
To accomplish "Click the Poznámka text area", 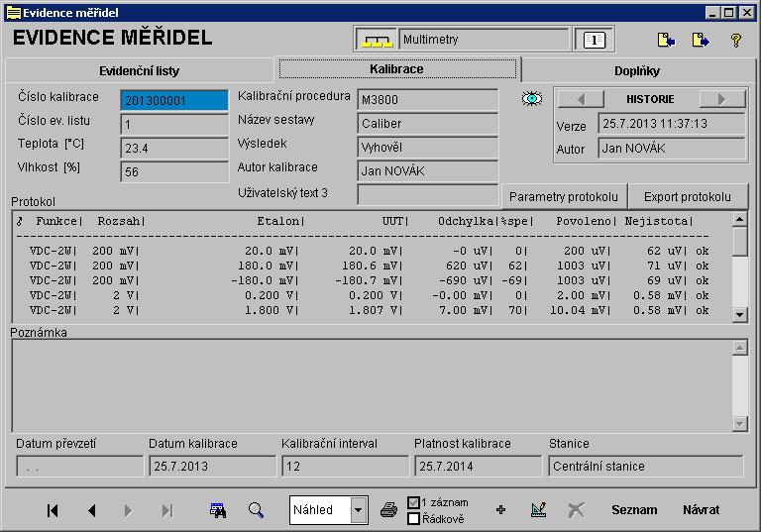I will coord(372,386).
